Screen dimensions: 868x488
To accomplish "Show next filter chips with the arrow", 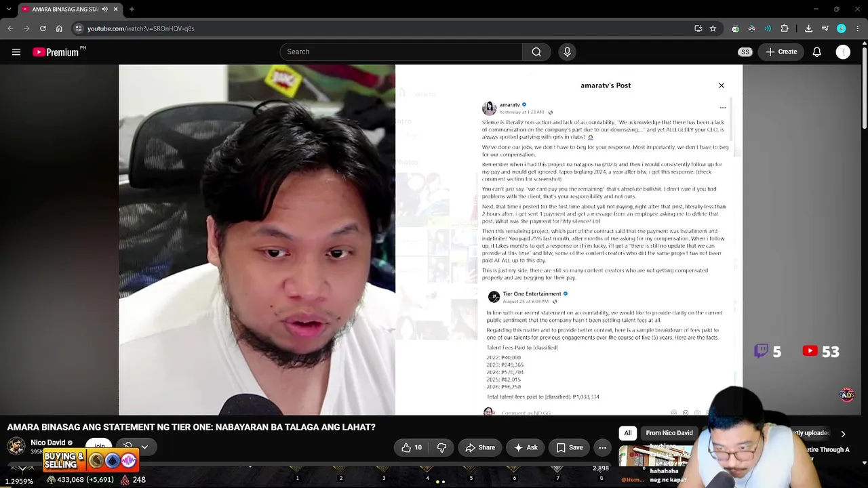I will pyautogui.click(x=843, y=434).
